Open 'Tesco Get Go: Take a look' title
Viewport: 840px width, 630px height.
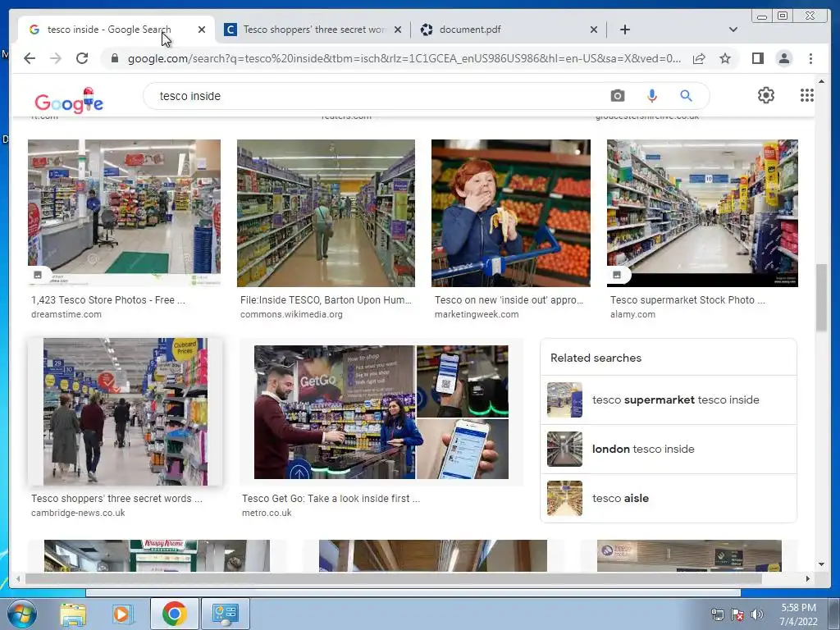[x=331, y=498]
